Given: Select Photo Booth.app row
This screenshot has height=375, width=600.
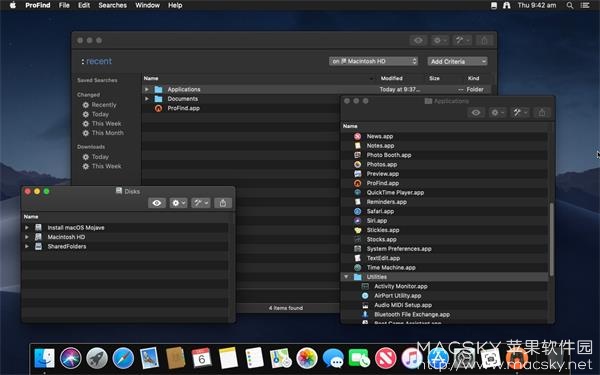Looking at the screenshot, I should click(x=445, y=155).
